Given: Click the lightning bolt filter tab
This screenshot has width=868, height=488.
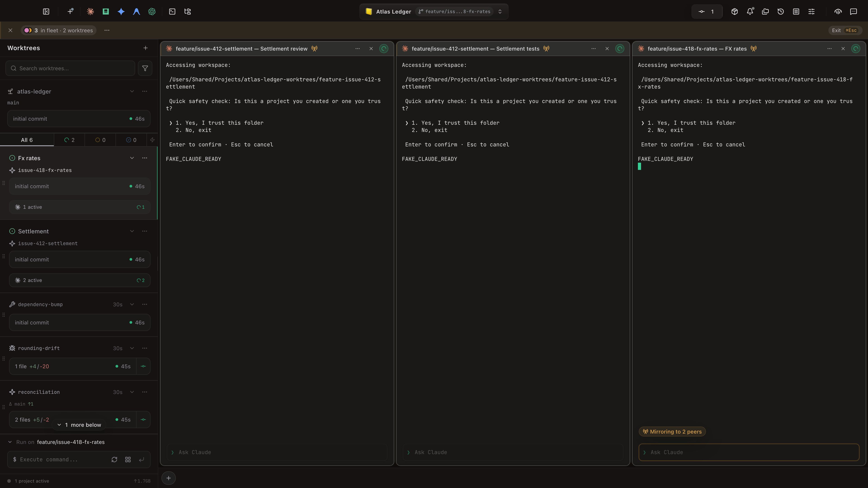Looking at the screenshot, I should [x=152, y=140].
